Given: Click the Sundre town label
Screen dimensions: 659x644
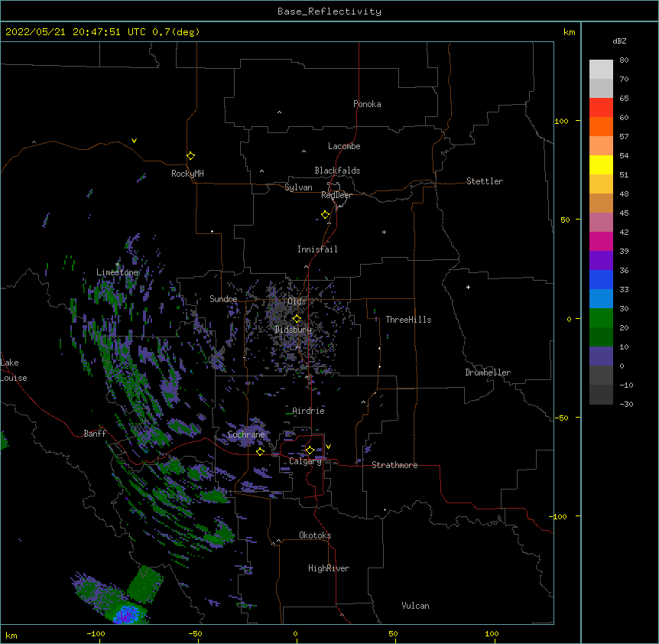Looking at the screenshot, I should [223, 299].
